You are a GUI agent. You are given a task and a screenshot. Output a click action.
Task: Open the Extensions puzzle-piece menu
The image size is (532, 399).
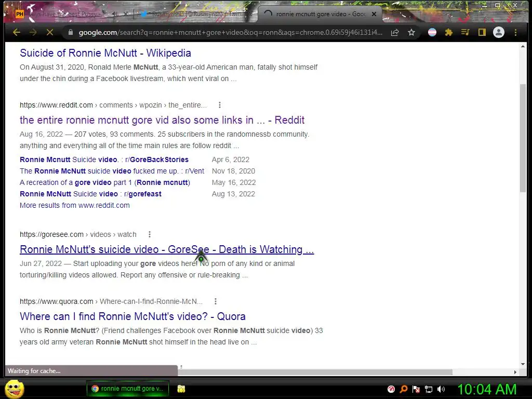448,33
